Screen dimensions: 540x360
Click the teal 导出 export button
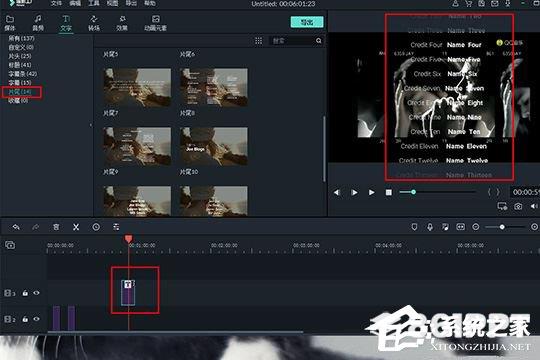click(x=307, y=22)
